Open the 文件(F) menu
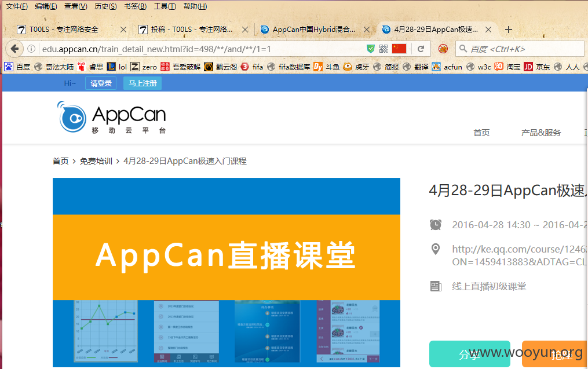This screenshot has height=369, width=588. coord(16,6)
